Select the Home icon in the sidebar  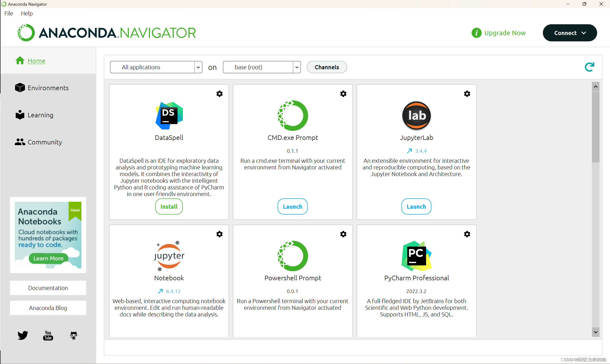[20, 61]
